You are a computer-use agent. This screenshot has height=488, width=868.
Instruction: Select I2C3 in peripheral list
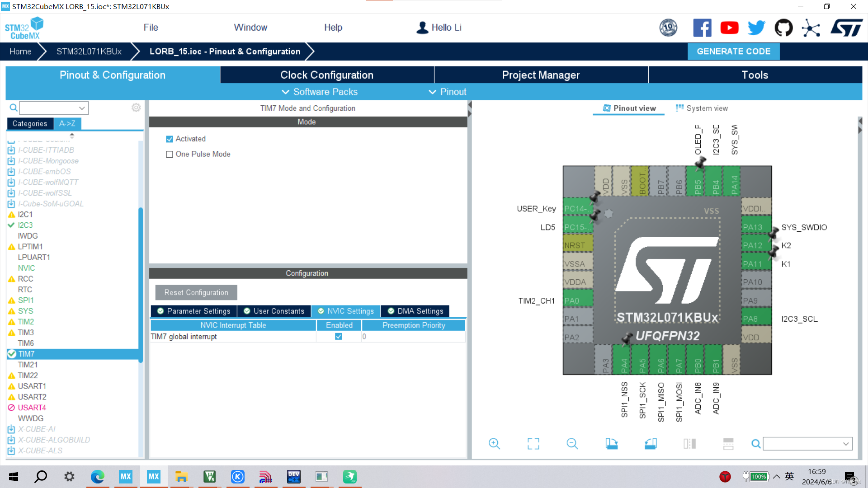[x=25, y=225]
